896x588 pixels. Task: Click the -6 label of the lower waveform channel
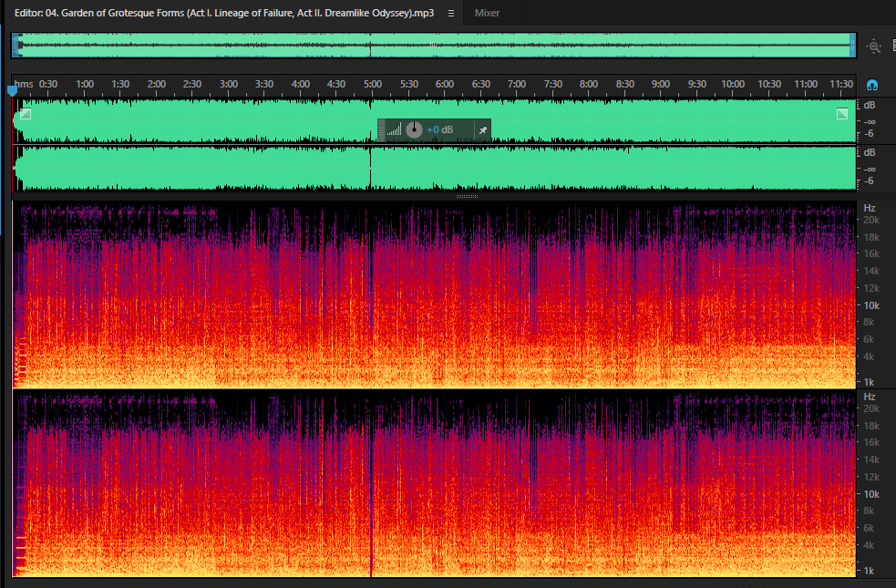[x=869, y=181]
